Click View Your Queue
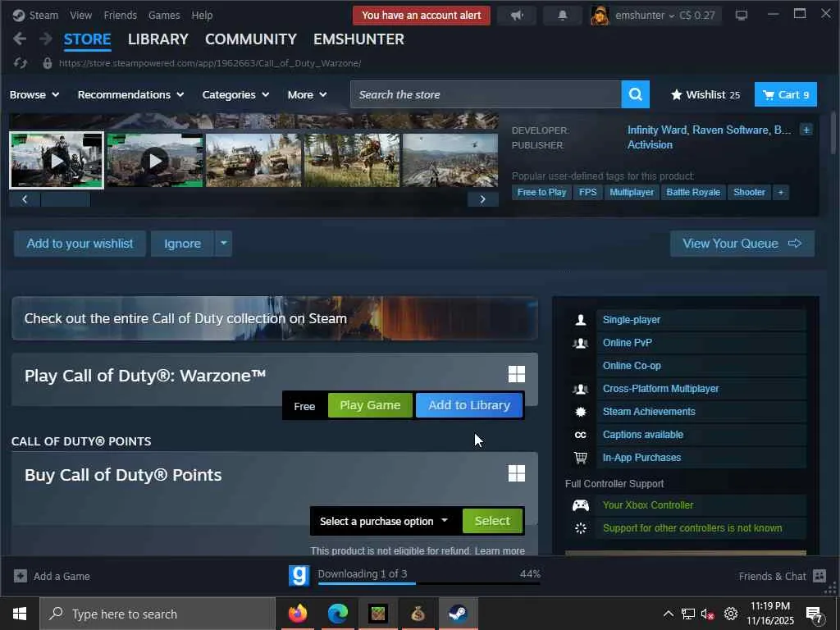This screenshot has height=630, width=840. click(x=742, y=244)
